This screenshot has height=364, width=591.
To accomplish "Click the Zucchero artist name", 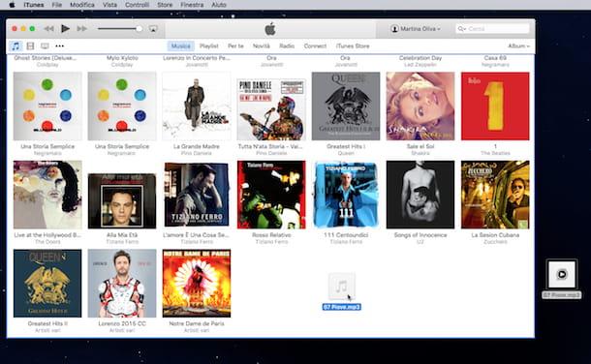I will 495,242.
